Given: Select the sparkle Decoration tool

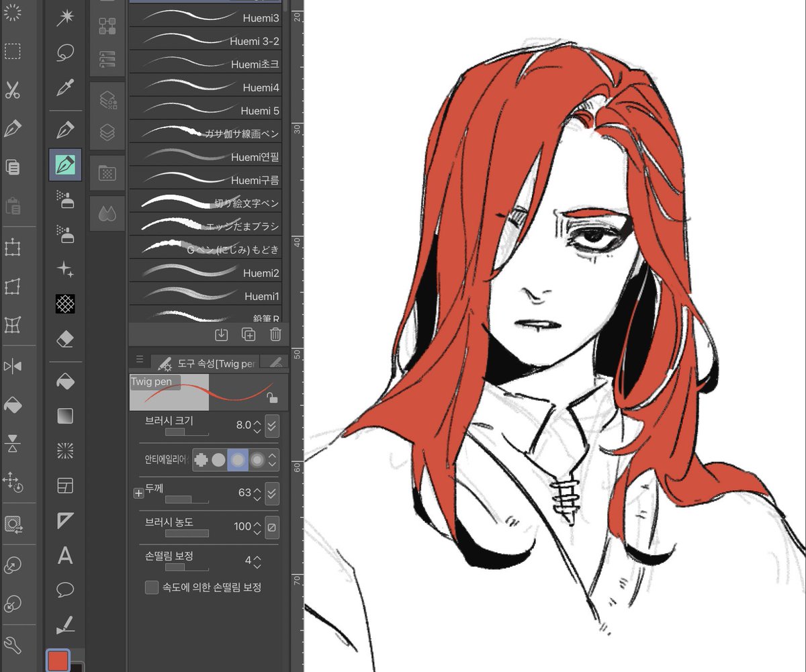Looking at the screenshot, I should [65, 269].
